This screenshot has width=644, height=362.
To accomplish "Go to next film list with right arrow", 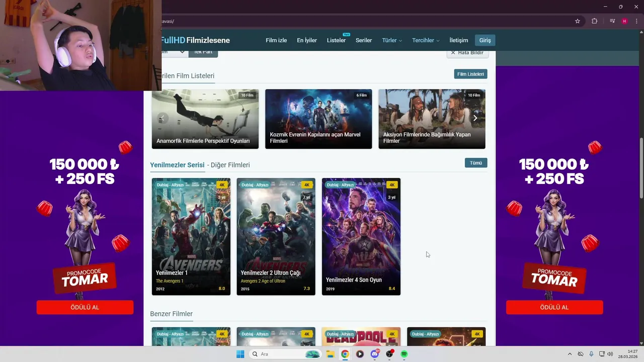I will point(475,118).
